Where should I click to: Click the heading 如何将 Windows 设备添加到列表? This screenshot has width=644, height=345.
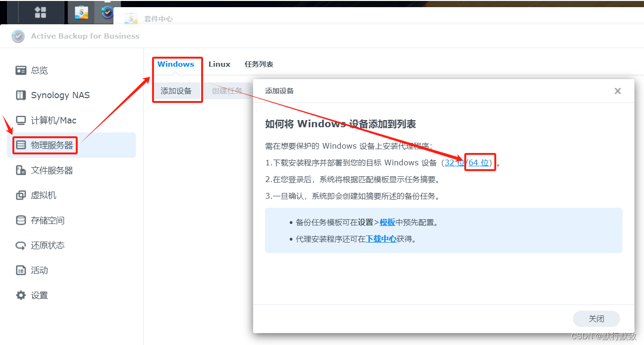(340, 124)
